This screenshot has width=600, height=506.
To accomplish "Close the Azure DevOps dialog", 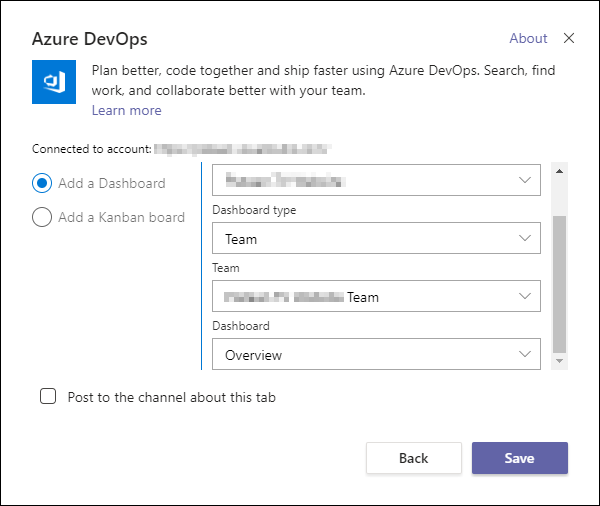I will 569,38.
